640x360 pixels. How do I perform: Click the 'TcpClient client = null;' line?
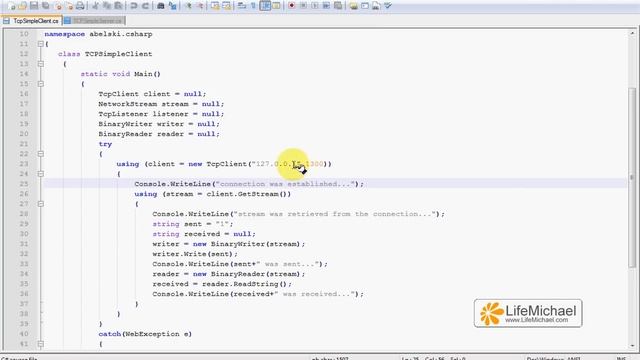click(152, 94)
